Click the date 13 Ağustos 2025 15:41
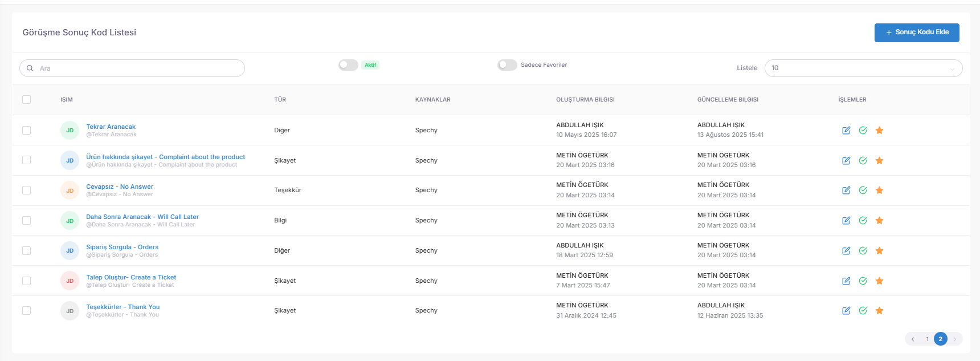This screenshot has width=980, height=361. coord(730,135)
